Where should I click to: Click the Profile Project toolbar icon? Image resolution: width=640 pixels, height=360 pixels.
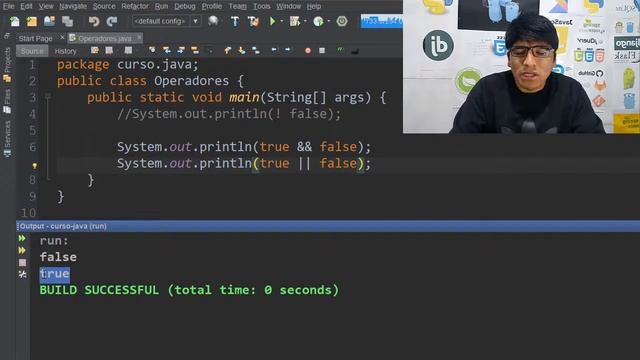click(318, 21)
